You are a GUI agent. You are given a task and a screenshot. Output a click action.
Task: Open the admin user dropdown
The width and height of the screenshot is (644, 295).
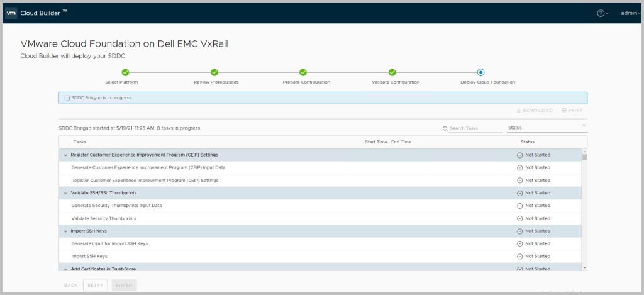point(629,13)
